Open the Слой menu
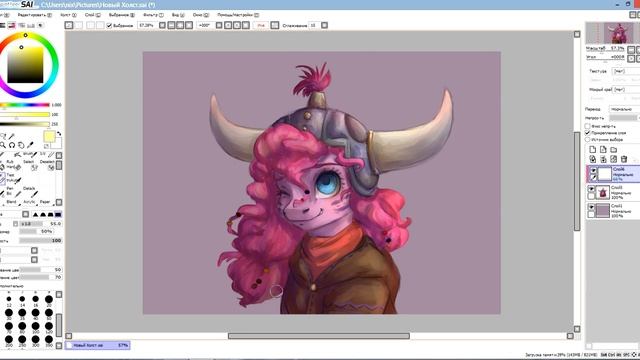This screenshot has width=640, height=360. (x=93, y=15)
